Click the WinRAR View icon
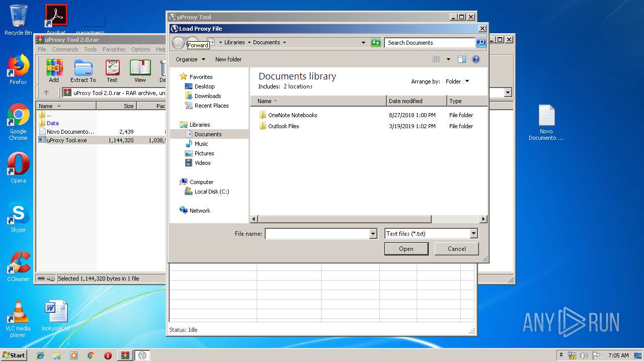The image size is (644, 362). pyautogui.click(x=140, y=71)
